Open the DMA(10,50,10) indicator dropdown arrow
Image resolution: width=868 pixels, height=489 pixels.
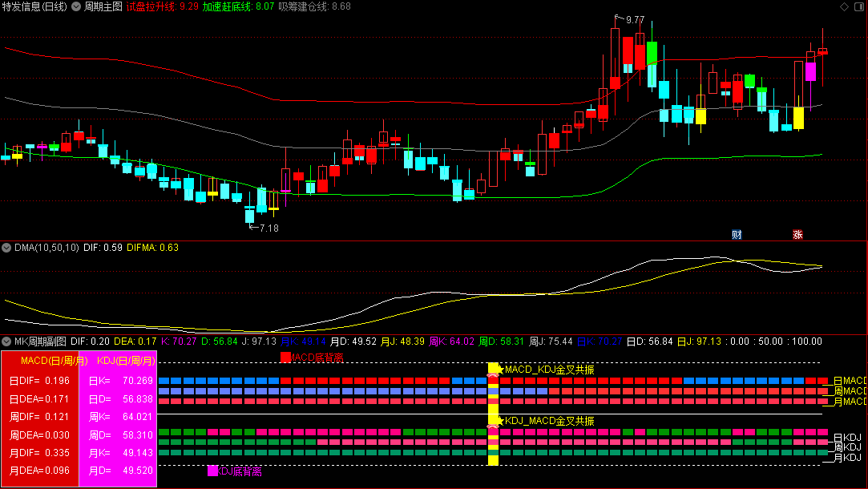(6, 248)
